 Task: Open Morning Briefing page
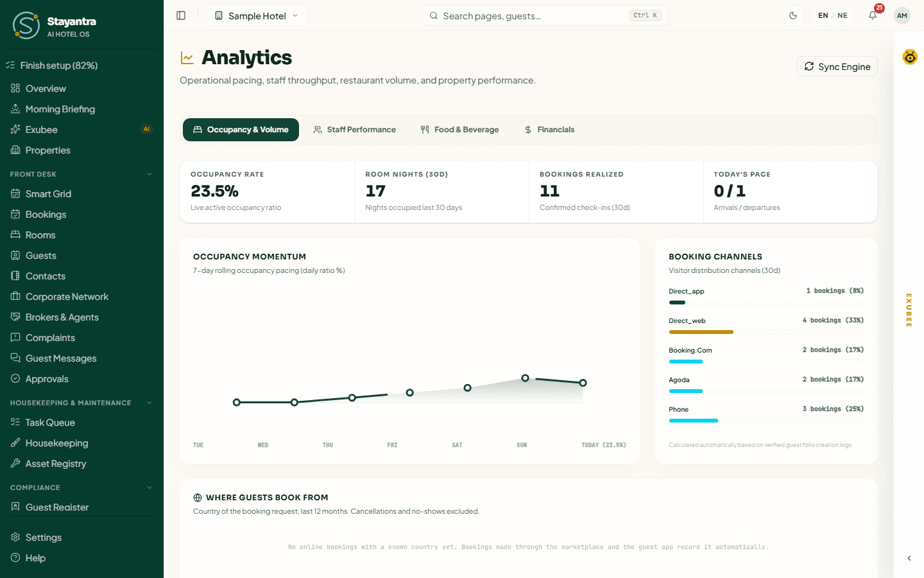[x=82, y=109]
